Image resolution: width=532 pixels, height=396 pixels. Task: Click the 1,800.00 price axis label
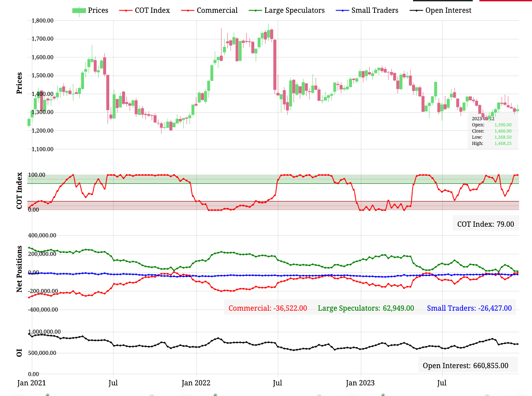[x=42, y=20]
